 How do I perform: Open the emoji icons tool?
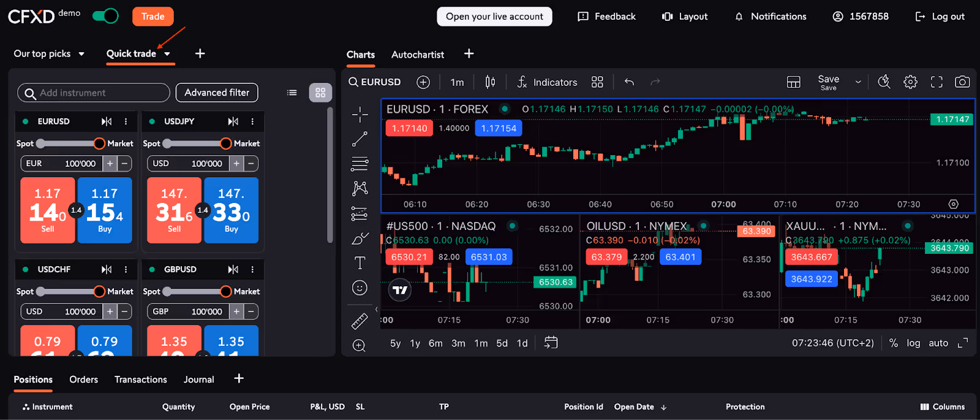click(x=360, y=288)
